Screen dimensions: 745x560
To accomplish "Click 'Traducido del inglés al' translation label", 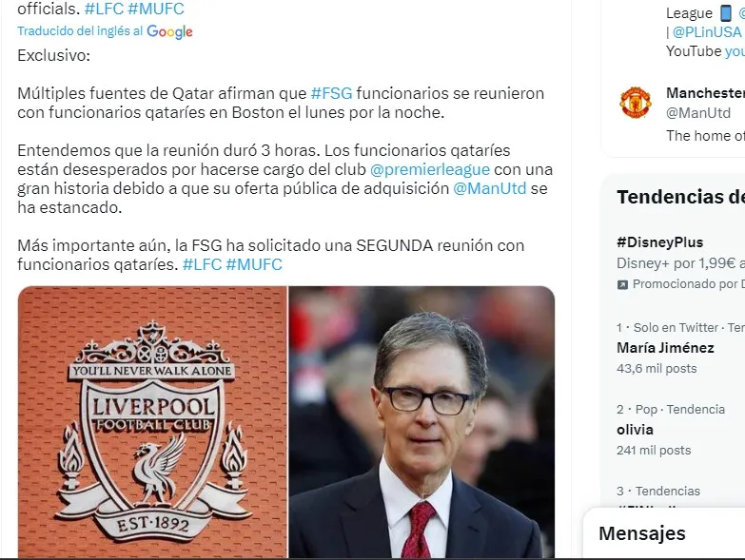I will pos(80,31).
